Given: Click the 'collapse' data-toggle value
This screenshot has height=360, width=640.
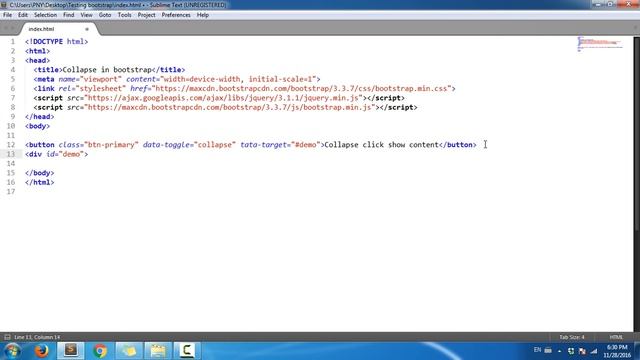Looking at the screenshot, I should pos(215,145).
